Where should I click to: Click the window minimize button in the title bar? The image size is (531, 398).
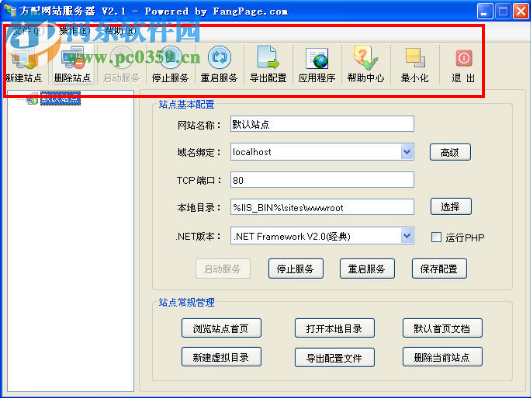(485, 11)
